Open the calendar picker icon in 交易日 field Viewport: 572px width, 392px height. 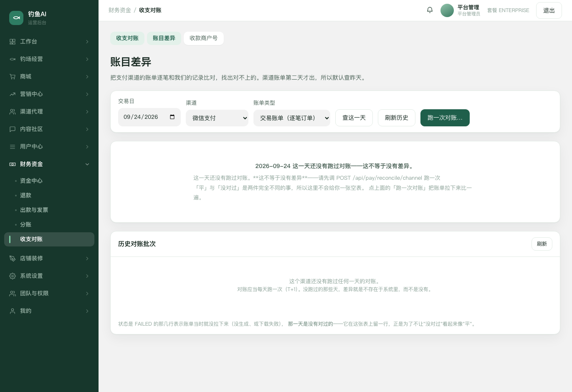172,117
